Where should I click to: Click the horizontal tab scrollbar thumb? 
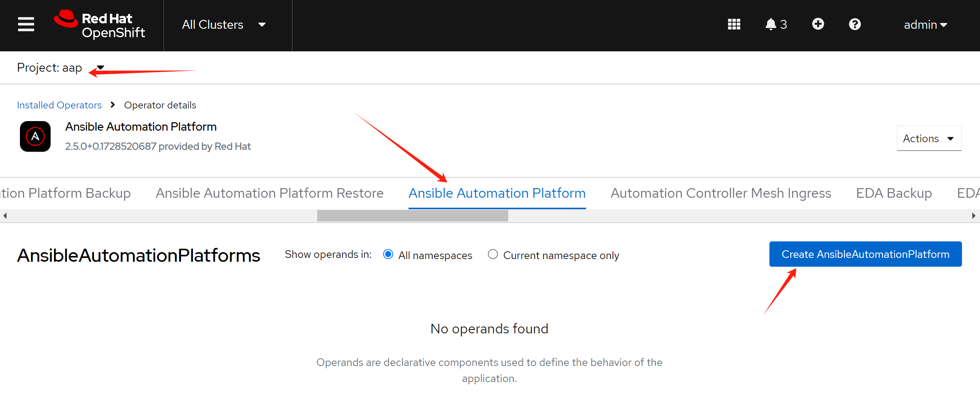[412, 216]
